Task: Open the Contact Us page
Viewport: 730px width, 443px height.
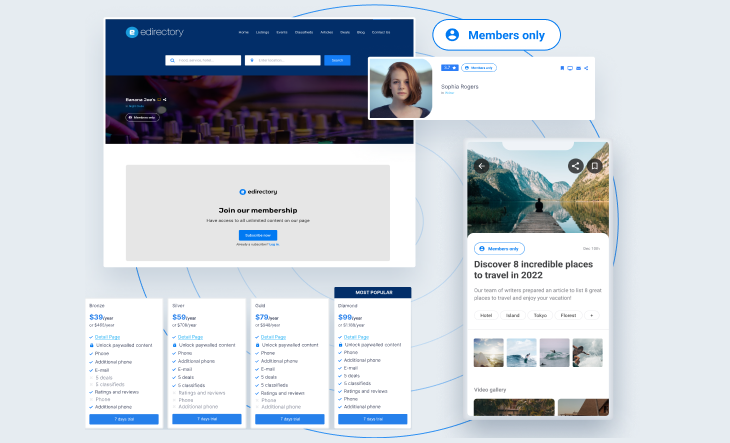Action: click(x=381, y=33)
